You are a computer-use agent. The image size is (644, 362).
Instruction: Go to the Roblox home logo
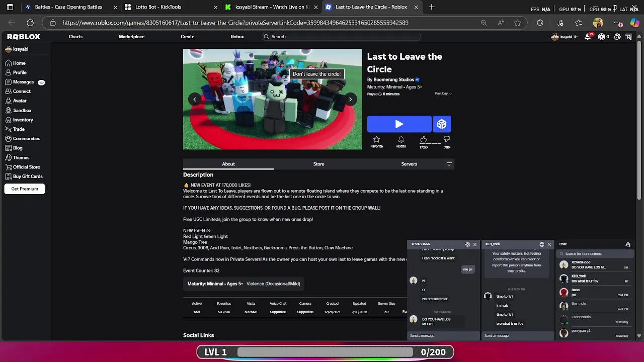pyautogui.click(x=24, y=37)
